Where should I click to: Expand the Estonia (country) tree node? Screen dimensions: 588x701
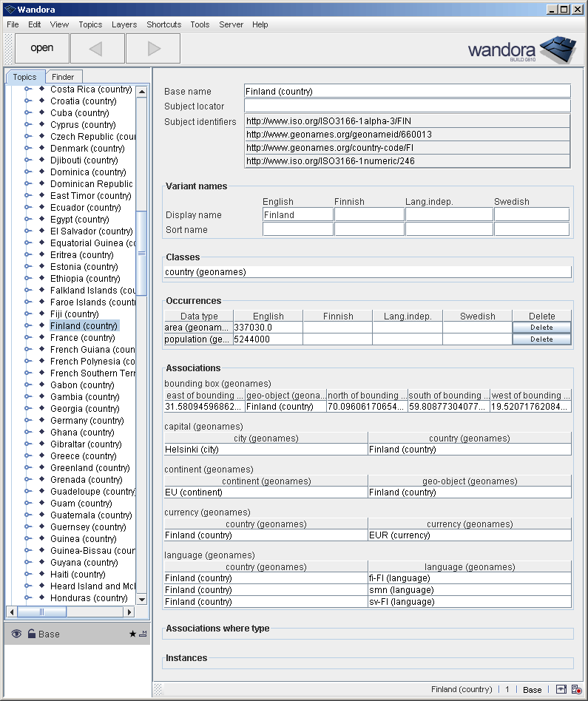(x=28, y=266)
